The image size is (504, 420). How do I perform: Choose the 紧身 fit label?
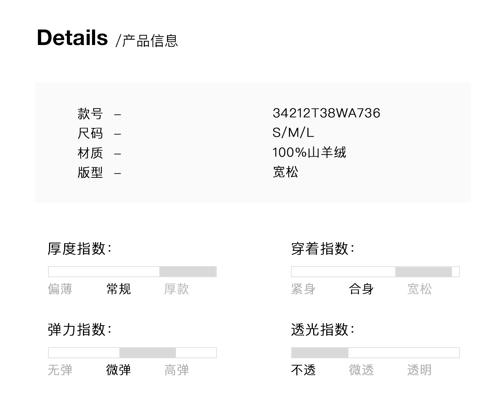pyautogui.click(x=303, y=289)
